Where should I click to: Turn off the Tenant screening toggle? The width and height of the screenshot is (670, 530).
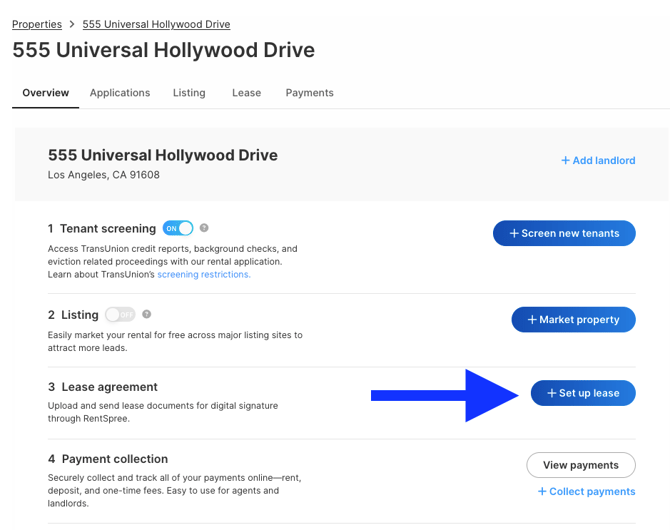coord(178,228)
